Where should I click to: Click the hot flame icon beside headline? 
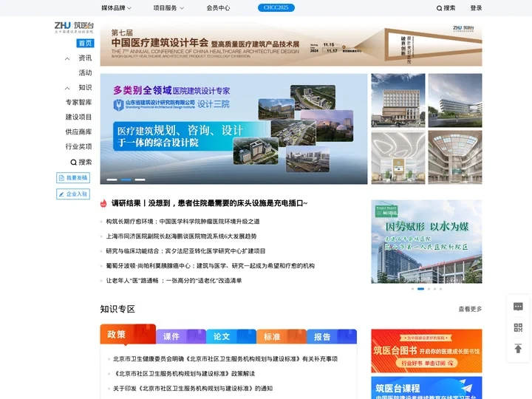pyautogui.click(x=103, y=203)
